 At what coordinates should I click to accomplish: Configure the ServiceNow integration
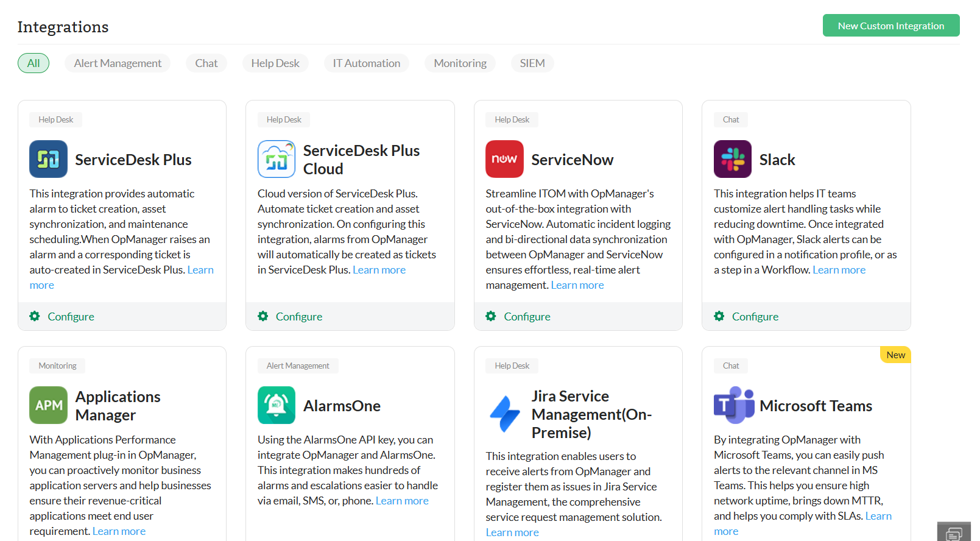[x=527, y=317]
